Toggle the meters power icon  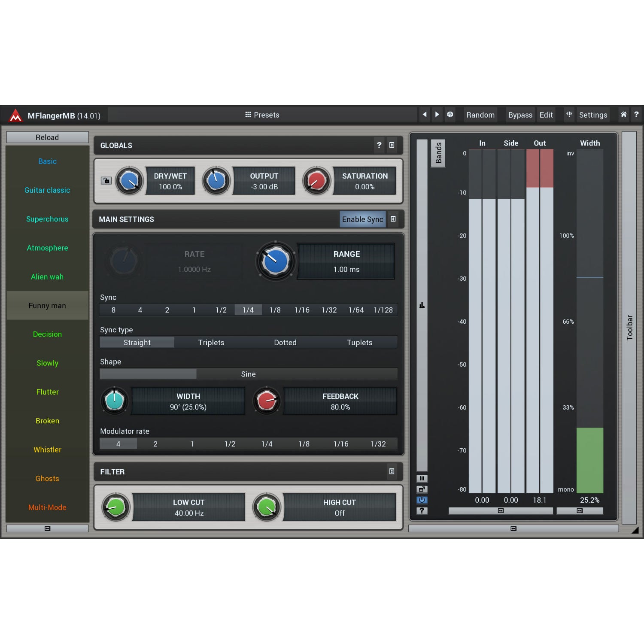[422, 500]
